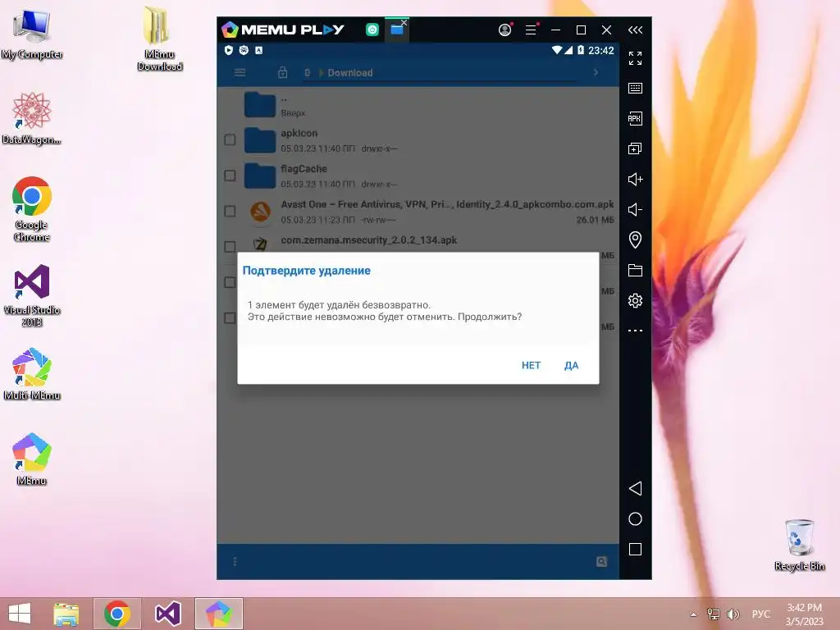840x630 pixels.
Task: Select the Download breadcrumb
Action: click(x=349, y=73)
